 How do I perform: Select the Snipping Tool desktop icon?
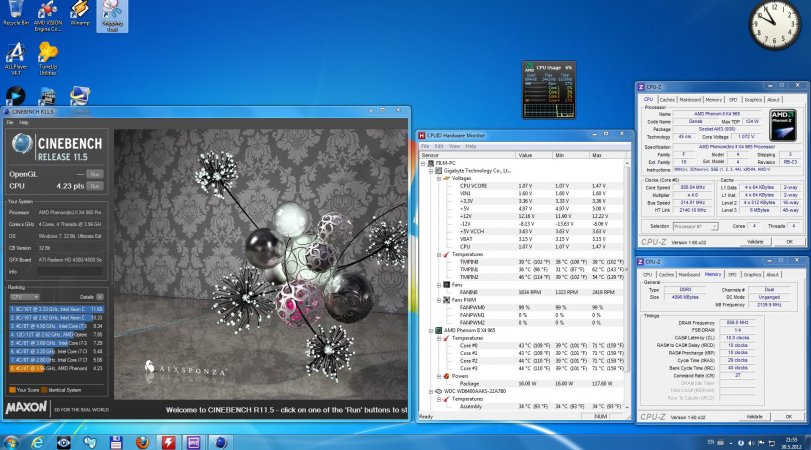(x=112, y=16)
